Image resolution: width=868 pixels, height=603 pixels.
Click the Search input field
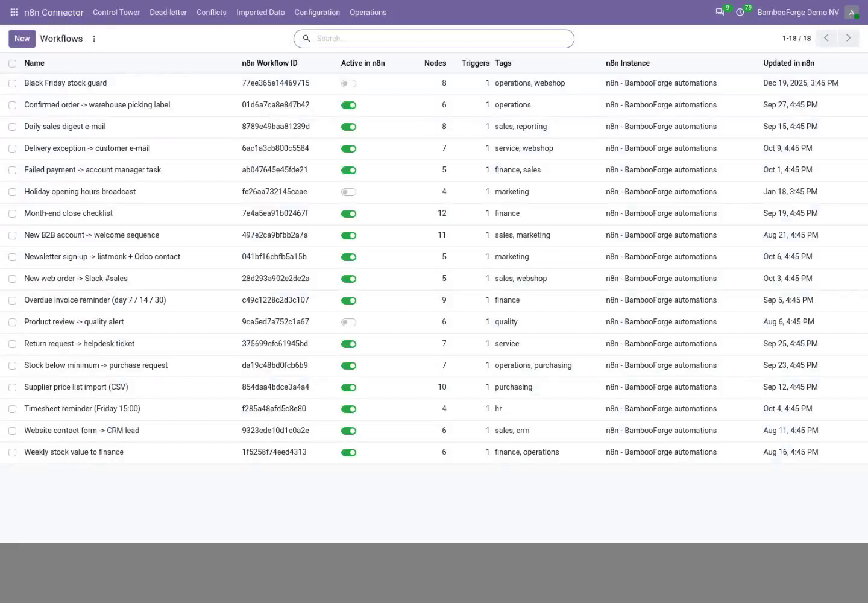443,39
